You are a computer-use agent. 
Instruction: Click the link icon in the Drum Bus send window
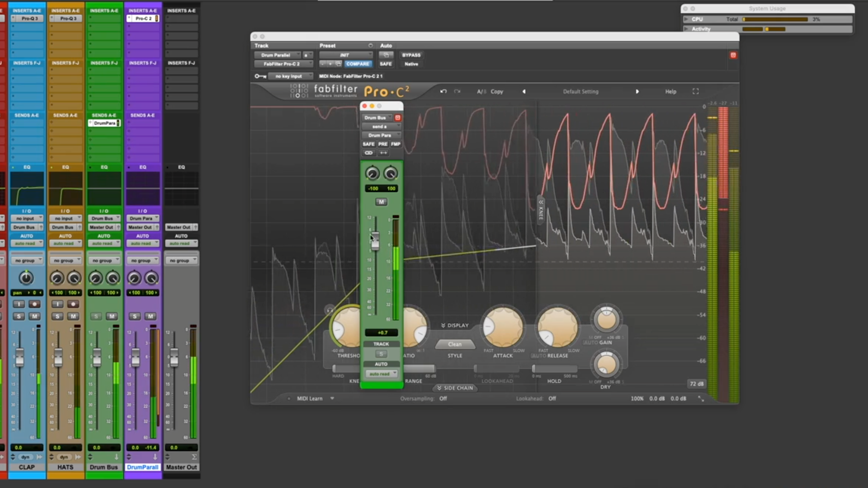(369, 153)
